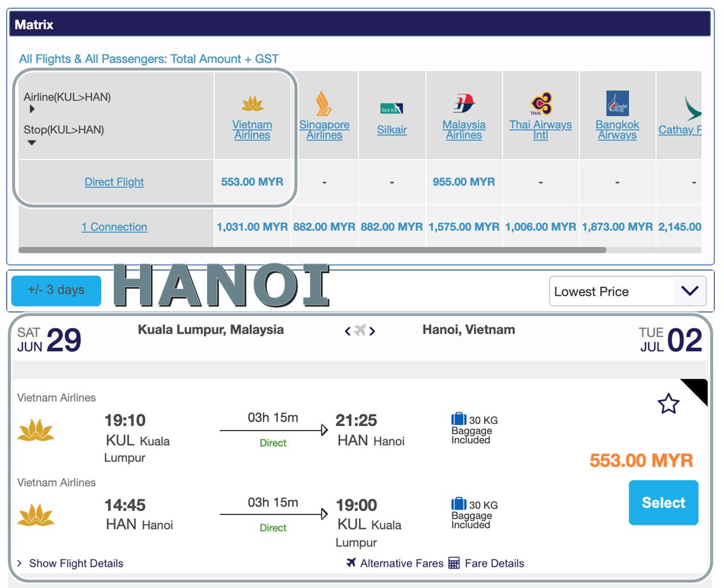724x588 pixels.
Task: Open the Vietnam Airlines link in matrix
Action: point(252,130)
